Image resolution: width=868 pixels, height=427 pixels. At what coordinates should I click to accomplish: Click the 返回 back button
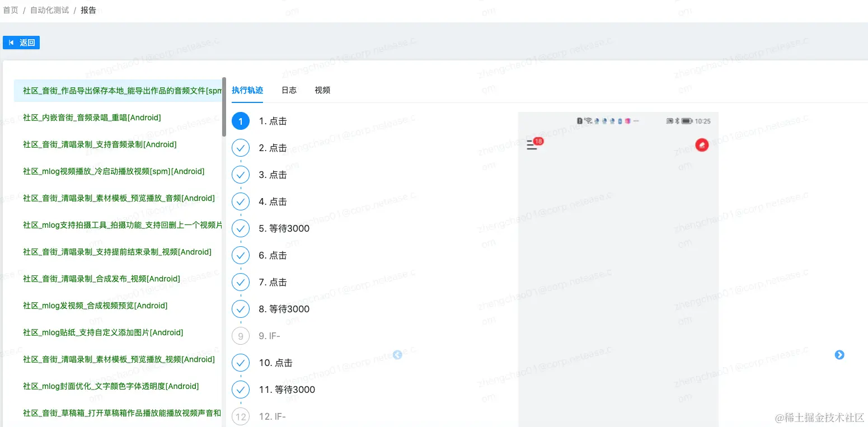click(21, 43)
